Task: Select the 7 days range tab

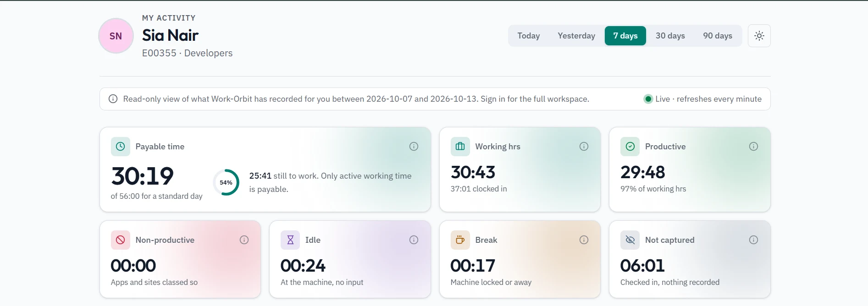Action: pos(625,36)
